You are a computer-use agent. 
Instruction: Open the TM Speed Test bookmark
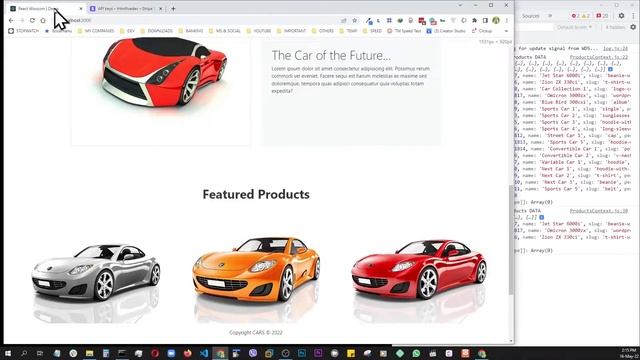[x=404, y=31]
